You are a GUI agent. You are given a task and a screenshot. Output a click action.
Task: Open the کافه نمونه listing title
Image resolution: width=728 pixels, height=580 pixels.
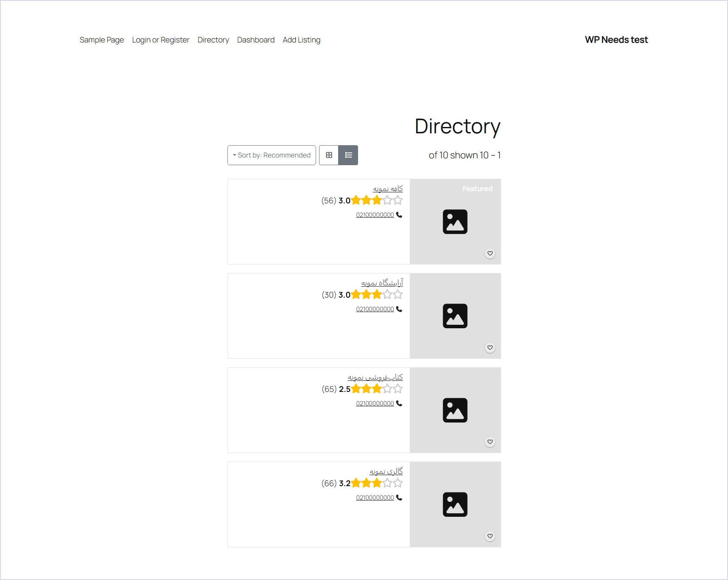(388, 189)
